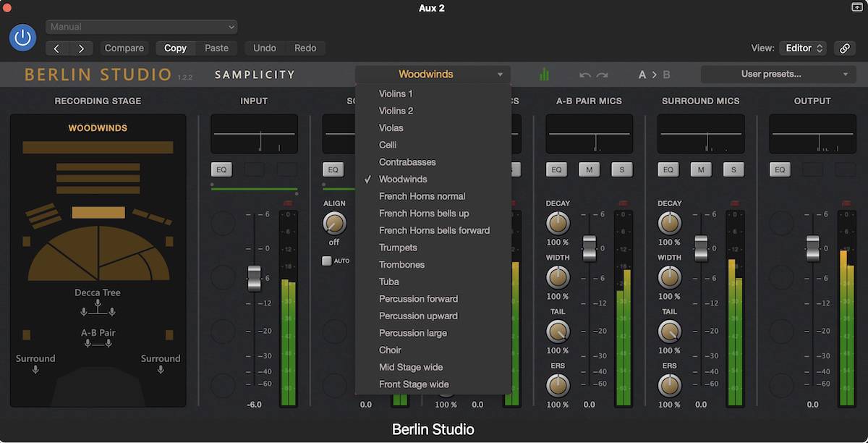The height and width of the screenshot is (443, 868).
Task: Toggle the plugin power bypass button
Action: (x=23, y=38)
